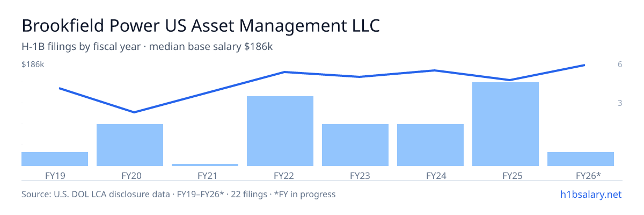Open the h1bsalary.net link
Screen dimensions: 644x215
(x=591, y=194)
